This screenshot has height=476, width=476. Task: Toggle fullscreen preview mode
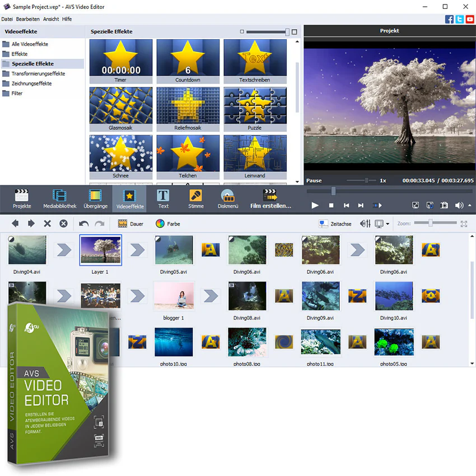coord(416,205)
